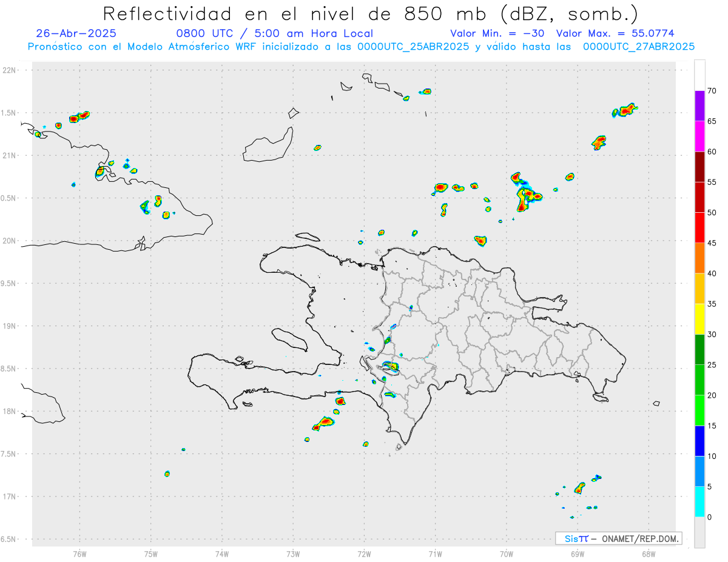Click the '69W' longitude label
Image resolution: width=728 pixels, height=562 pixels.
pyautogui.click(x=578, y=554)
